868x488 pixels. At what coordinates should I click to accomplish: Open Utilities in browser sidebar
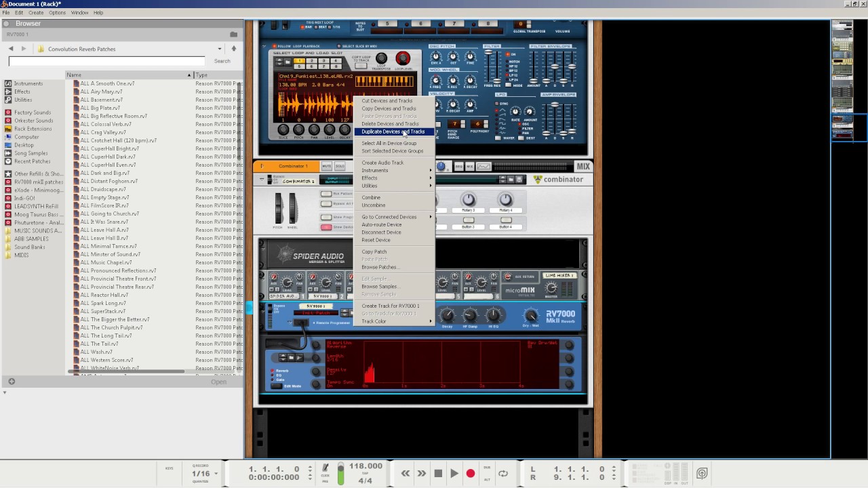point(23,100)
